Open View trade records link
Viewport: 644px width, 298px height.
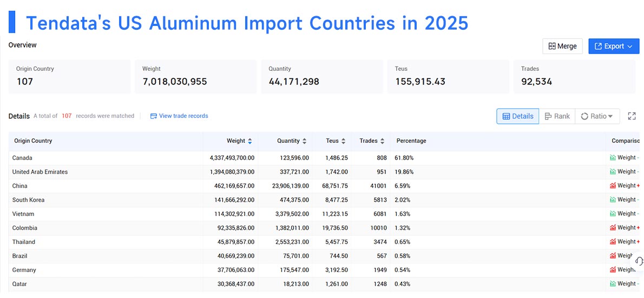pyautogui.click(x=179, y=116)
